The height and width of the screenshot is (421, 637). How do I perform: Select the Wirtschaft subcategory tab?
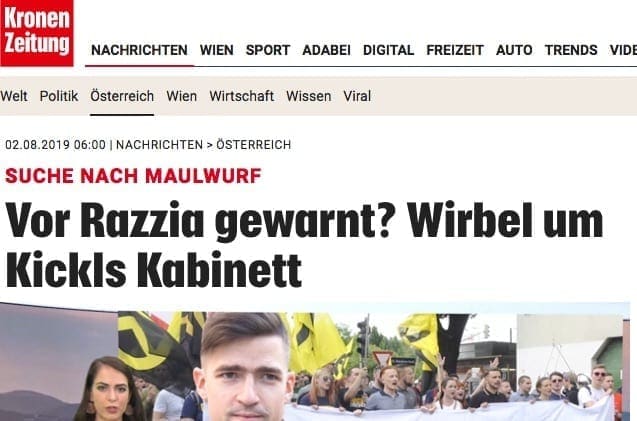[241, 96]
